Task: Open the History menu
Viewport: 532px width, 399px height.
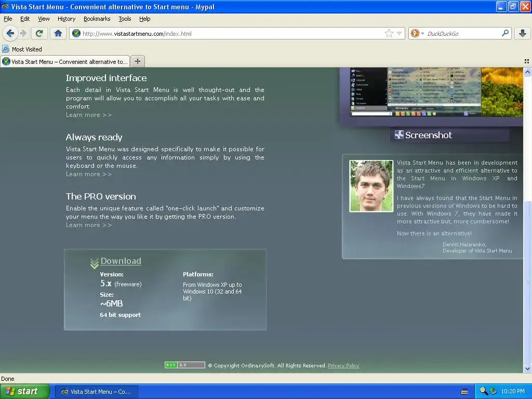Action: [x=66, y=19]
